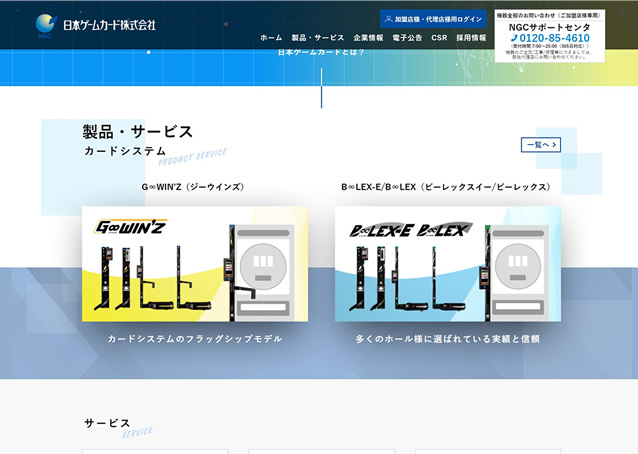Click the NGC globe logo icon

pyautogui.click(x=46, y=25)
